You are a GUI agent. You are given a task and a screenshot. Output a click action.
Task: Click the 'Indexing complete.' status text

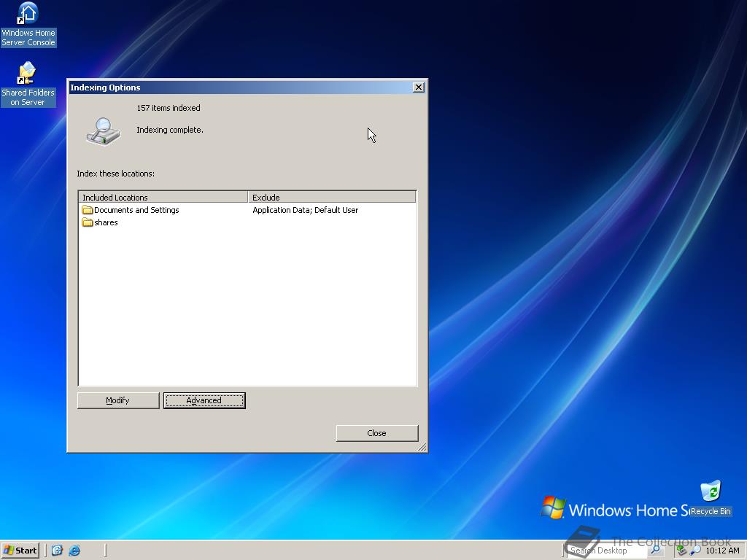click(x=169, y=130)
